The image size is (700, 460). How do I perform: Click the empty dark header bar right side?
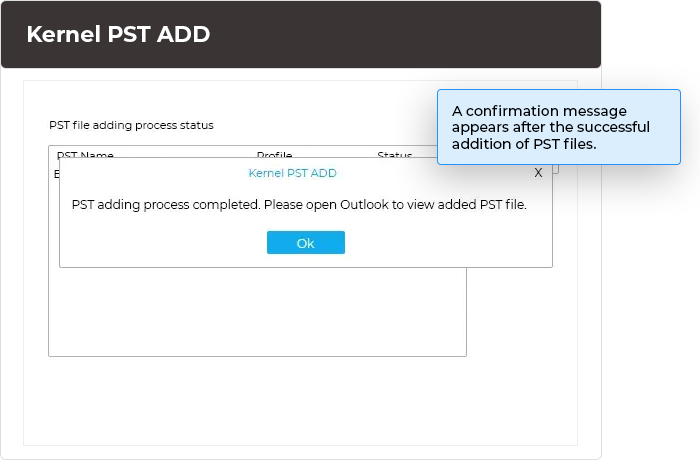450,34
